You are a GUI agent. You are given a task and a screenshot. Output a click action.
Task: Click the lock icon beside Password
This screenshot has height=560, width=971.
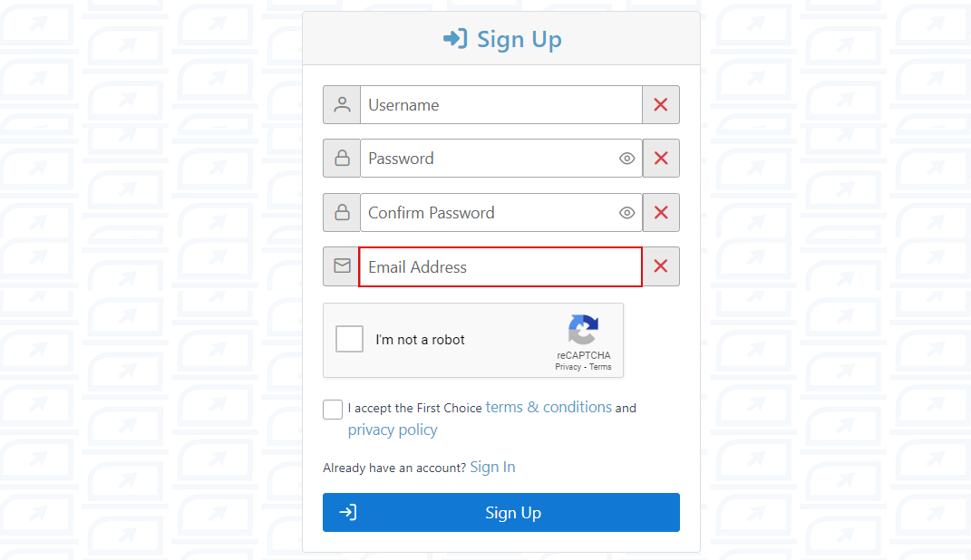click(342, 159)
